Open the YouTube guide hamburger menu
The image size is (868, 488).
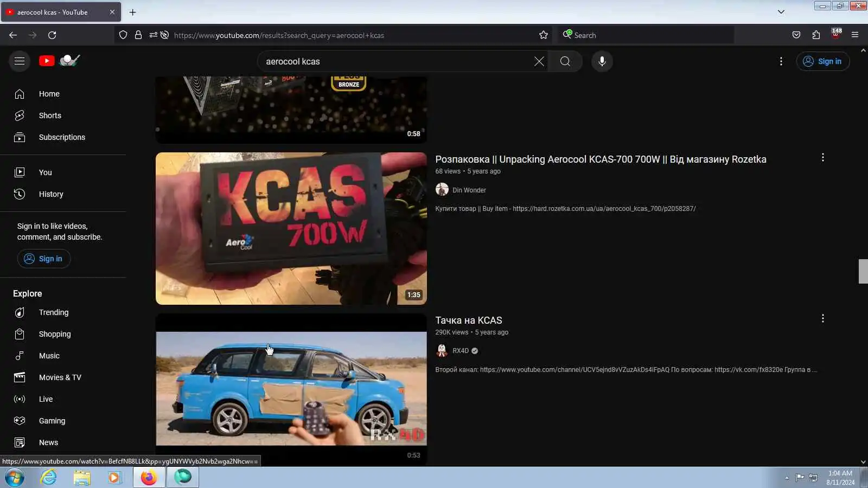point(20,61)
